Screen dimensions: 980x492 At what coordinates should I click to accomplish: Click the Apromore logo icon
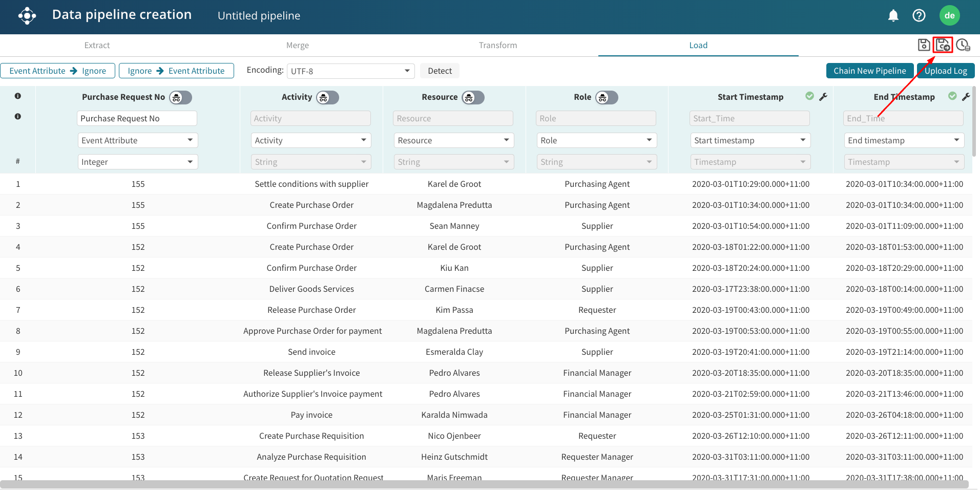(x=27, y=16)
